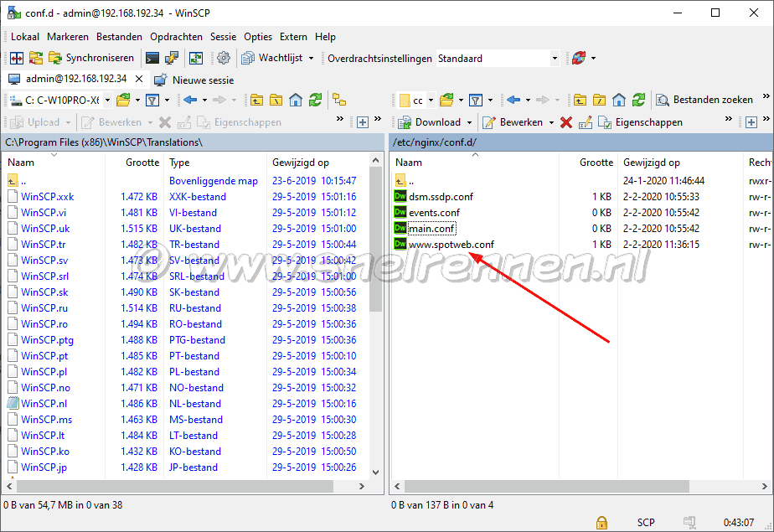Click the local panel vertical scrollbar
Image resolution: width=774 pixels, height=532 pixels.
pos(375,240)
